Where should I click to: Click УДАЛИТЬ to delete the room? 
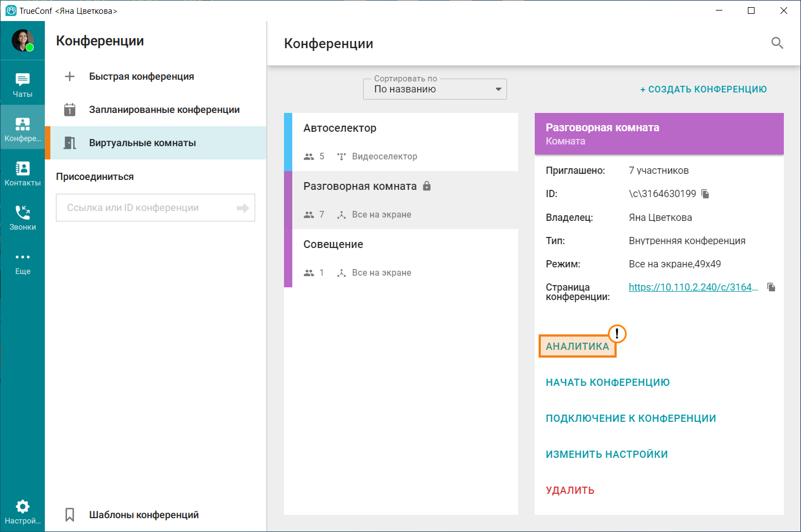tap(570, 490)
